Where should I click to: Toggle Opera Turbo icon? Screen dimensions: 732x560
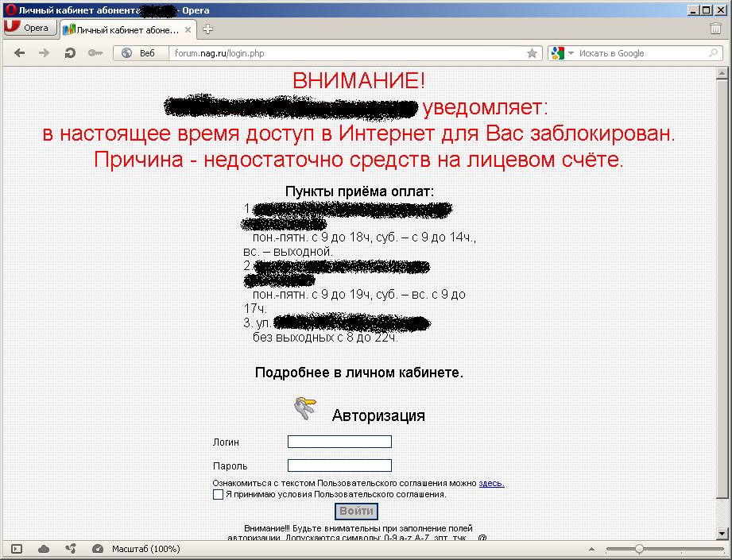click(98, 549)
